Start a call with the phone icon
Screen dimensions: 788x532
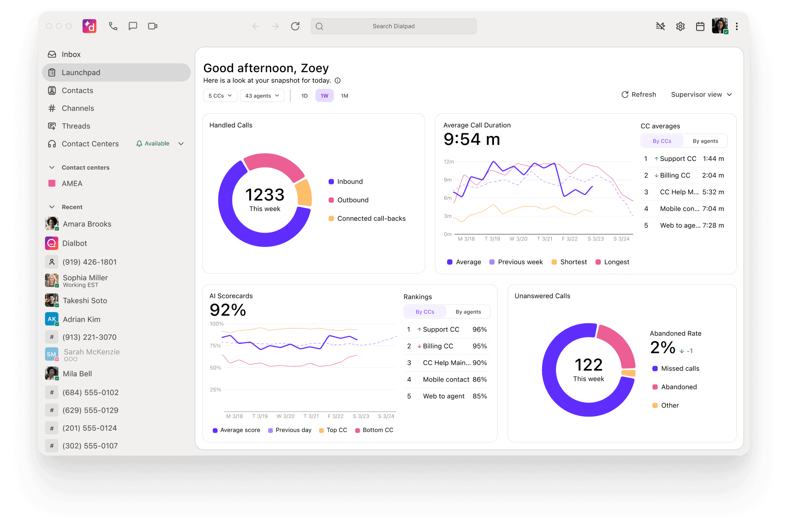tap(113, 26)
